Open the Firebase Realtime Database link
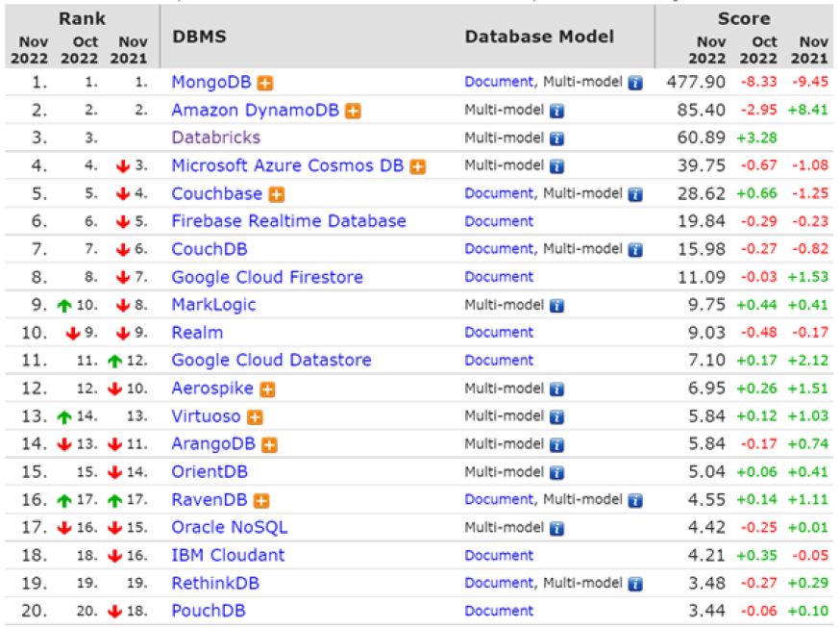This screenshot has height=628, width=840. pyautogui.click(x=288, y=221)
